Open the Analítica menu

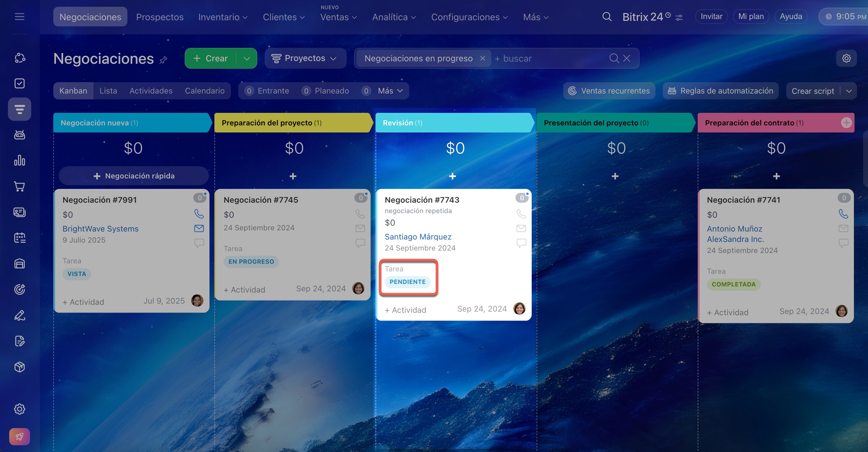coord(394,17)
